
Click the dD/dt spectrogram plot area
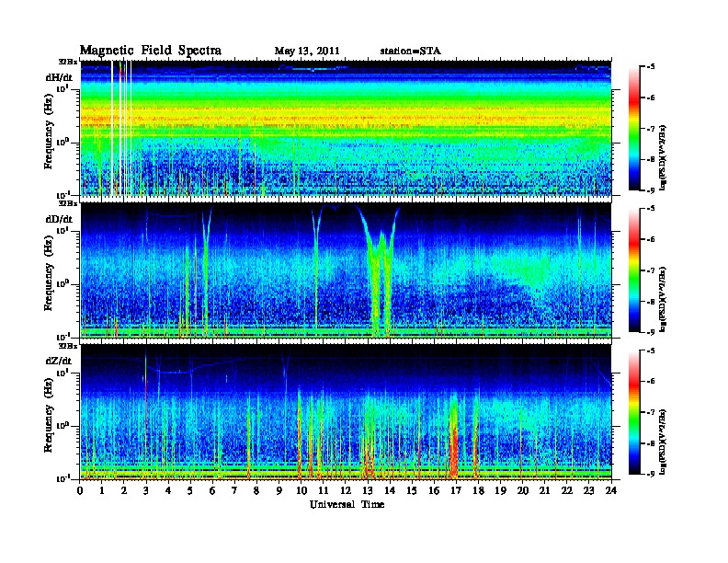346,270
